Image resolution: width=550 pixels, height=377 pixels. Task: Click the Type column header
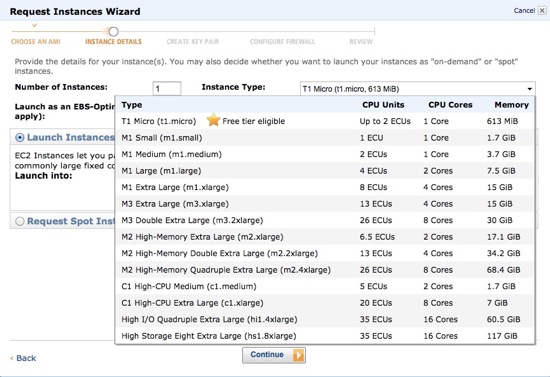tap(132, 105)
